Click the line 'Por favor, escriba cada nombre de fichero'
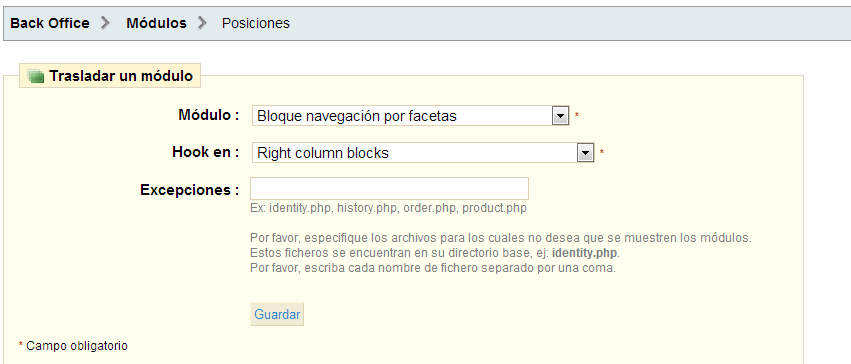 coord(433,268)
